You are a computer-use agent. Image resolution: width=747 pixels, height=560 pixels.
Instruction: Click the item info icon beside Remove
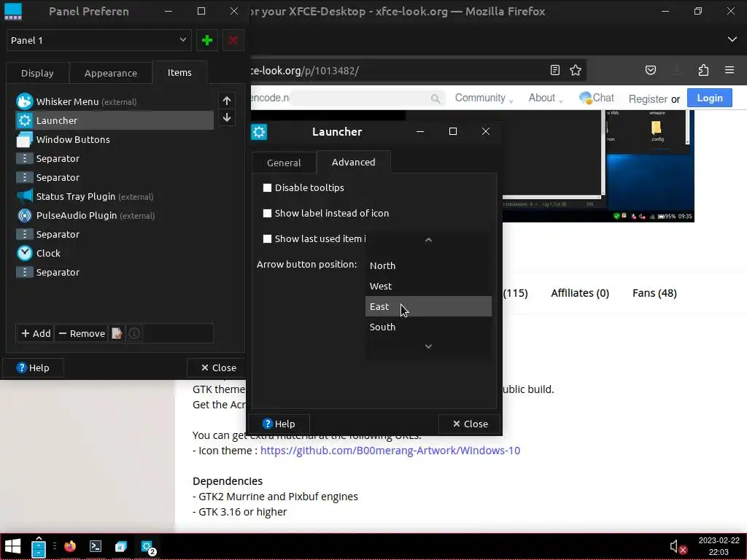click(x=134, y=333)
